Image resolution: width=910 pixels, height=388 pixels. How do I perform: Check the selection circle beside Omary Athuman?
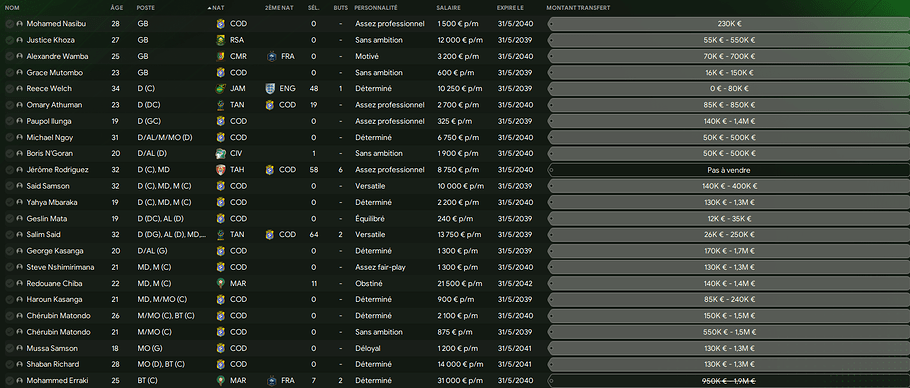click(x=9, y=105)
